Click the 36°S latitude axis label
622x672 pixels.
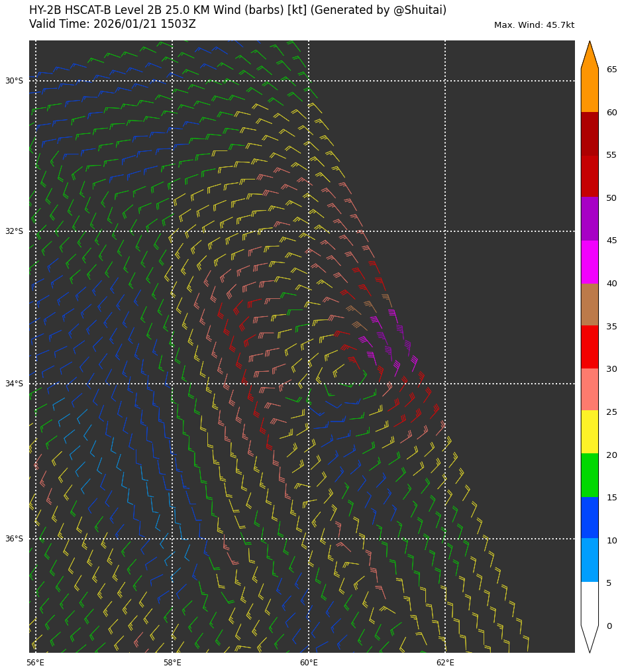point(14,539)
